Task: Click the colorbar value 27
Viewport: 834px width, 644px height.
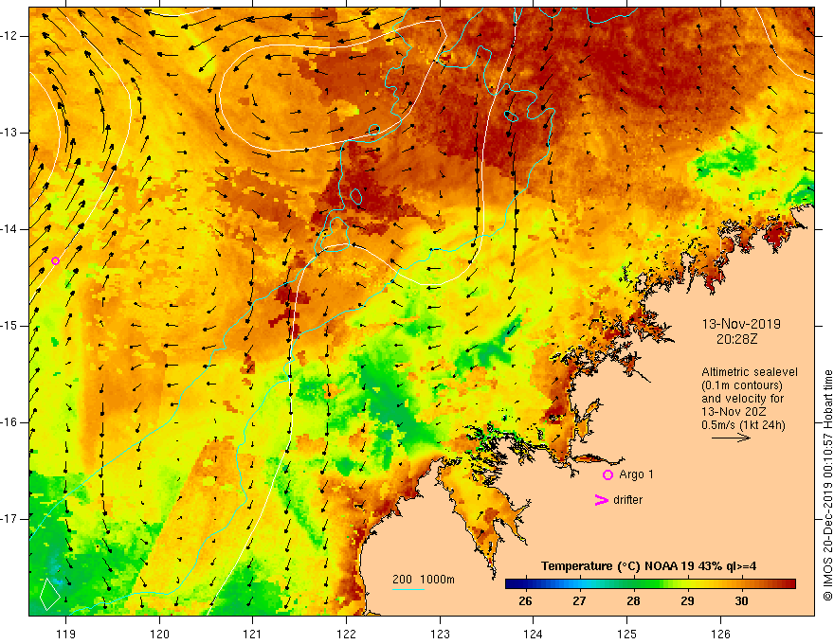Action: pos(579,601)
